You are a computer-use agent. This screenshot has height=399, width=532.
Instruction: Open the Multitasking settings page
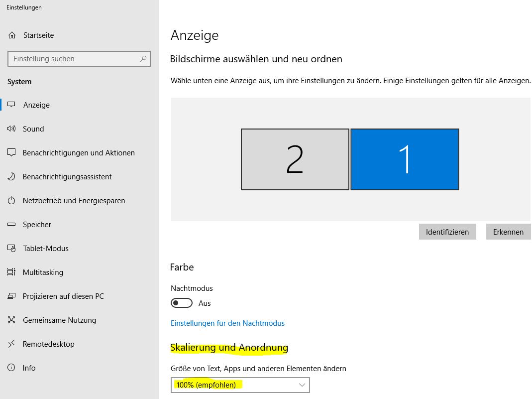point(43,272)
